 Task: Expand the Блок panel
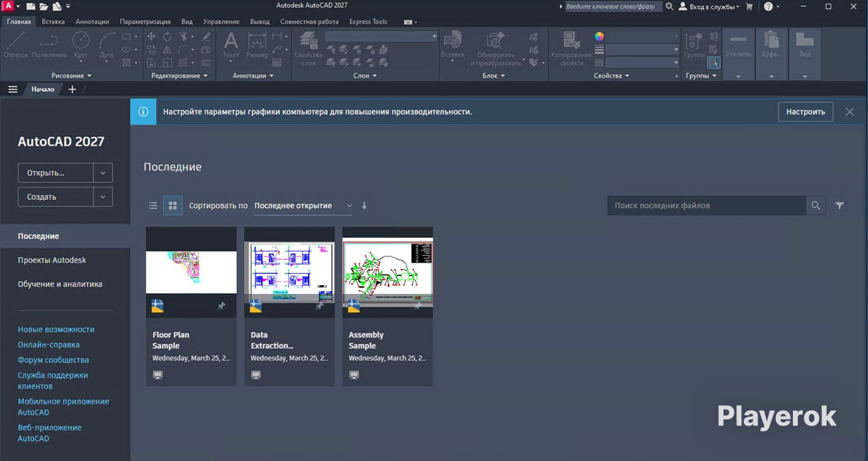point(494,76)
